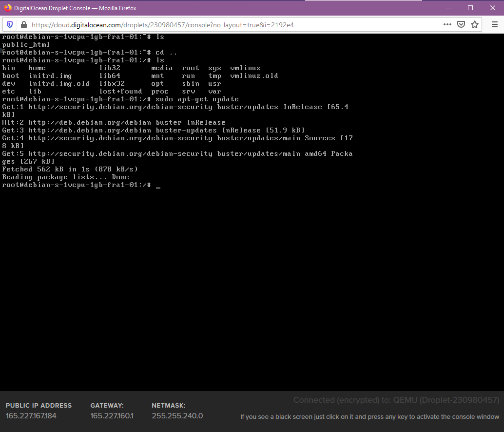Click the Reading package lists Done line
This screenshot has height=432, width=504.
[x=65, y=177]
